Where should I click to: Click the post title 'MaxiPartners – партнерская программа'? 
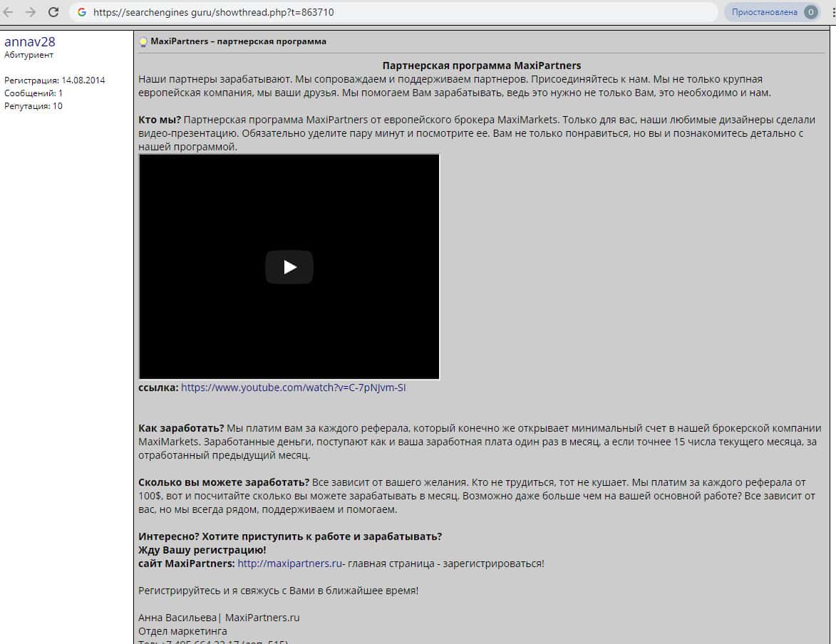(x=238, y=41)
